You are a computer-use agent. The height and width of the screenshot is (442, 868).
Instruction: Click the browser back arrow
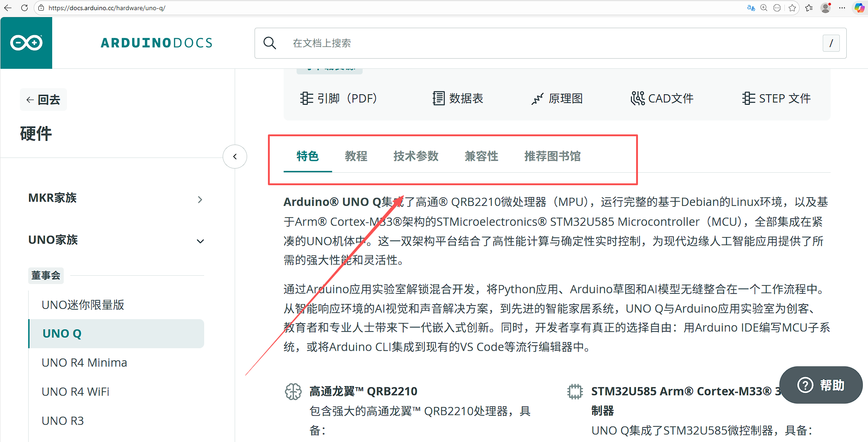click(8, 8)
